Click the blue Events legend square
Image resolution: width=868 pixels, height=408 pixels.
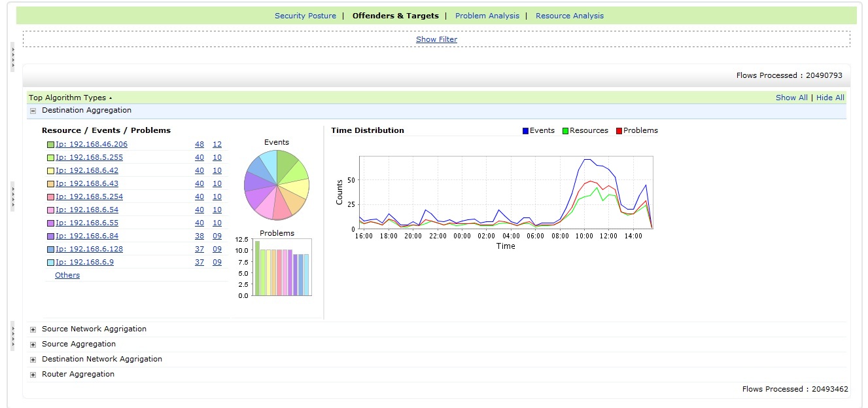coord(526,131)
